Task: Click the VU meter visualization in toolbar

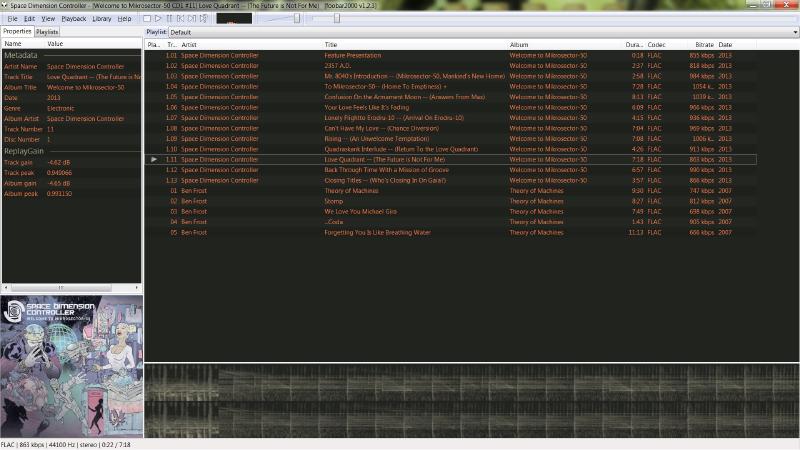Action: click(x=234, y=18)
